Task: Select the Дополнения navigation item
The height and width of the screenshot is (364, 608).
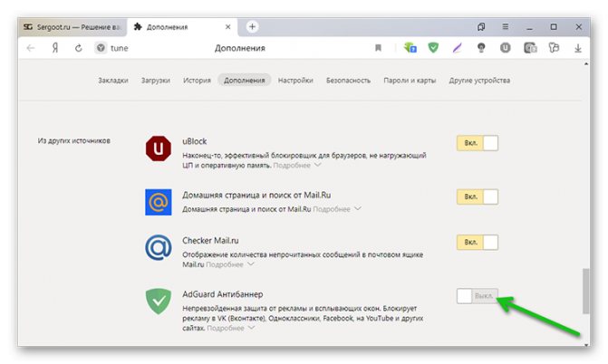Action: pos(245,81)
